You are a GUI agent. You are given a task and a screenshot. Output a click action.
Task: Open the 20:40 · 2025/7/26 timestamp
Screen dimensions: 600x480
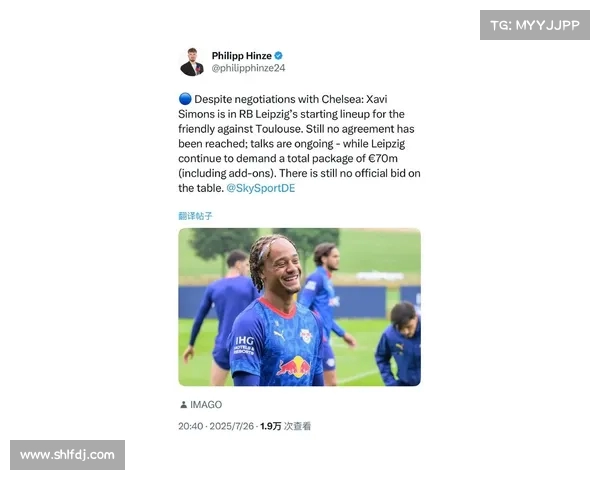coord(216,426)
